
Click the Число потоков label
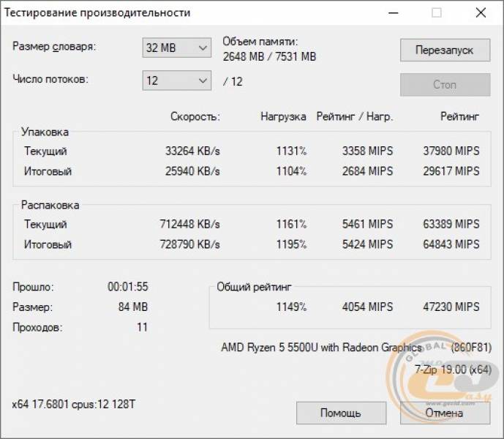click(50, 79)
